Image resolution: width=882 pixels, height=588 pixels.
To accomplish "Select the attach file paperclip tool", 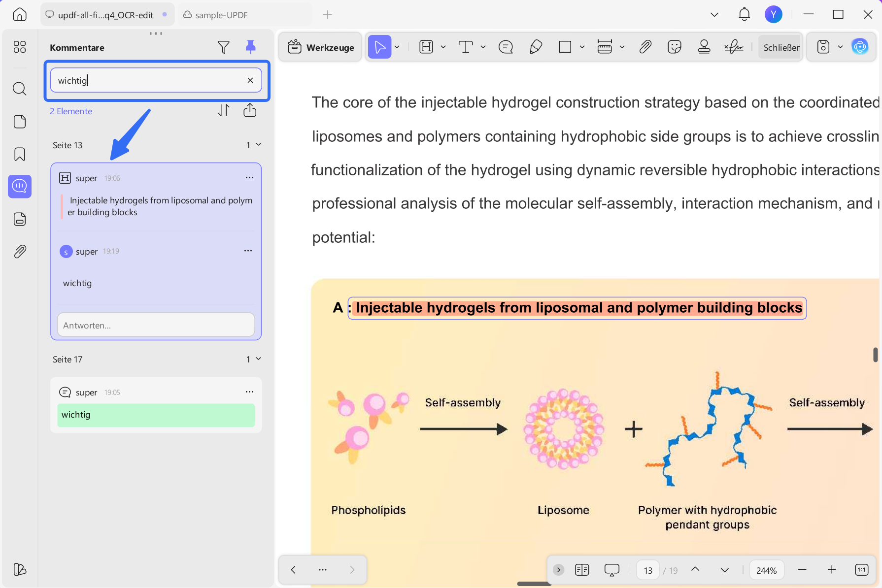I will click(645, 47).
